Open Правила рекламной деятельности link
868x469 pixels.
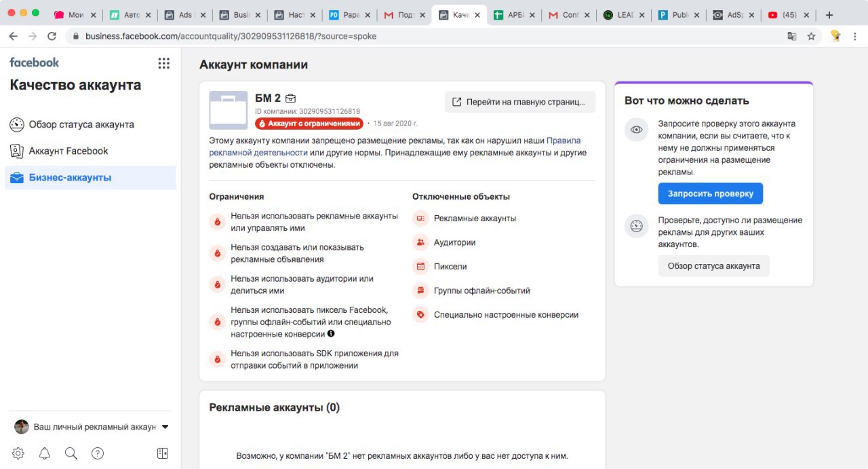tap(395, 147)
